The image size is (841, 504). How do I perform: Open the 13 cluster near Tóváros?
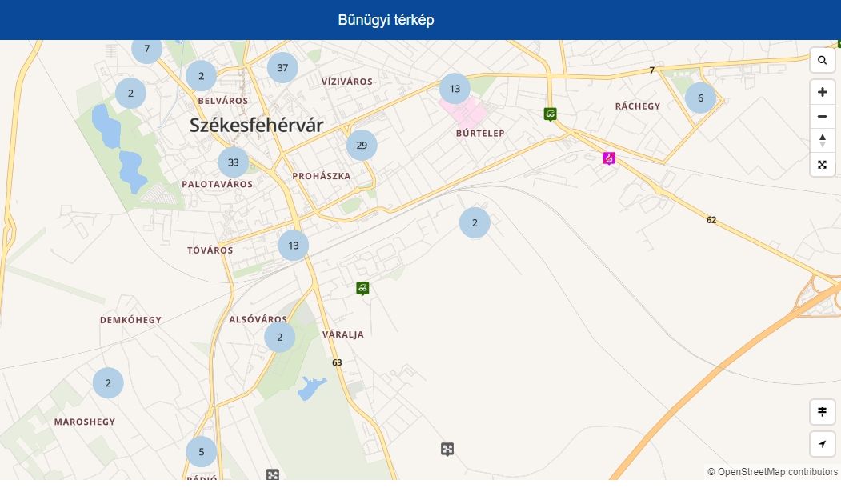294,246
